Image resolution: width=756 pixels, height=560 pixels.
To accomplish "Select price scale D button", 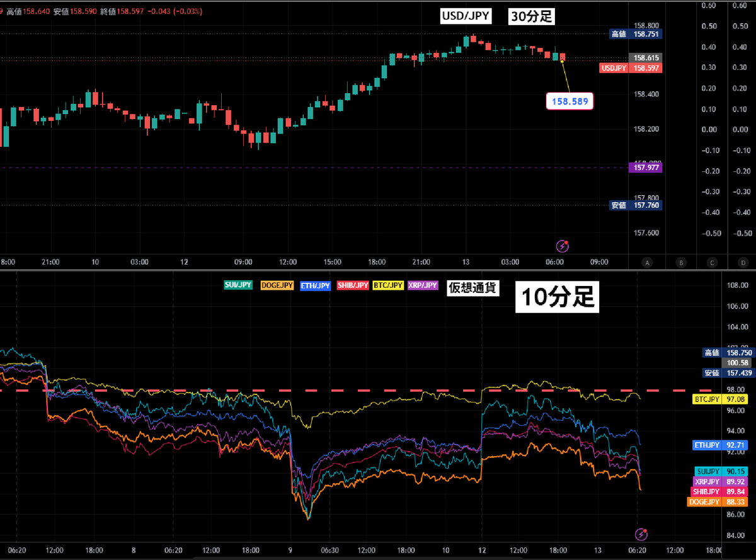I will [743, 262].
